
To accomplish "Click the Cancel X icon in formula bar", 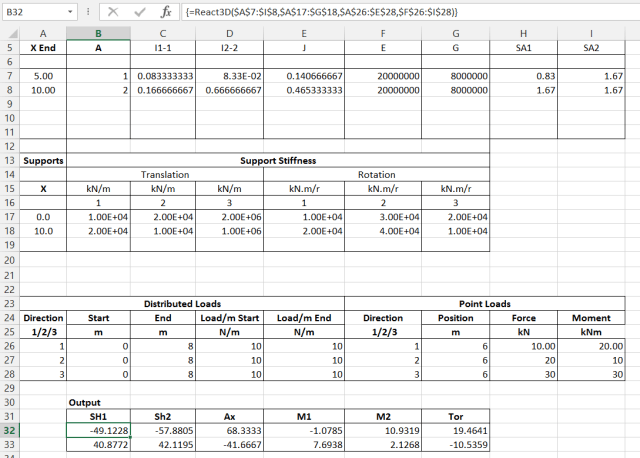I will pyautogui.click(x=112, y=10).
